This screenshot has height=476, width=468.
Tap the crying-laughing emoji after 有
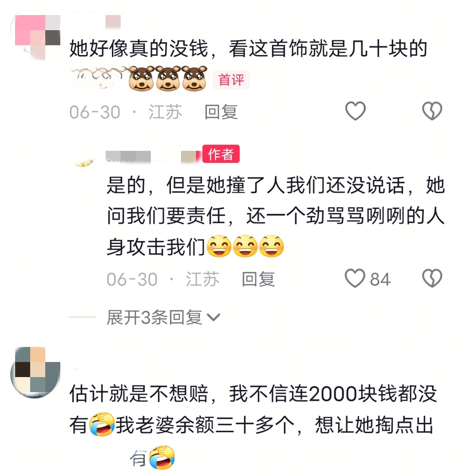tap(102, 424)
